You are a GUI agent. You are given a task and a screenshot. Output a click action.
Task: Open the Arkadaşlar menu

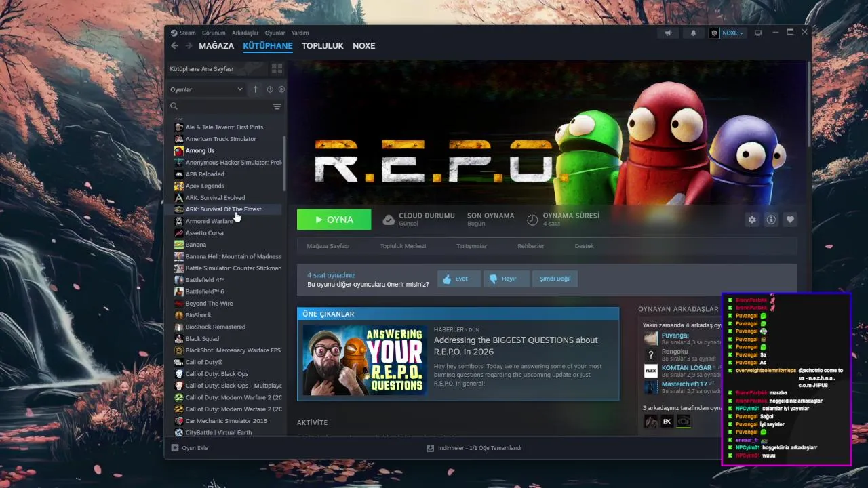pos(245,33)
